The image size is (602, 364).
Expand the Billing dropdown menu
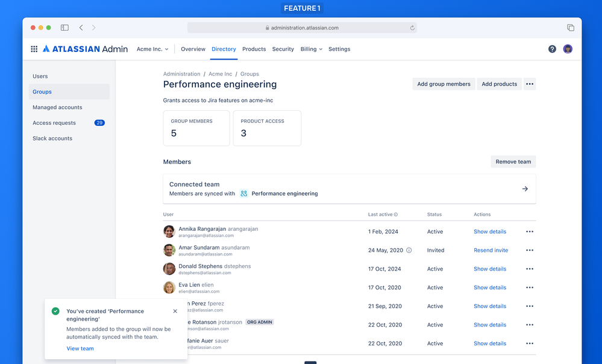pos(312,49)
